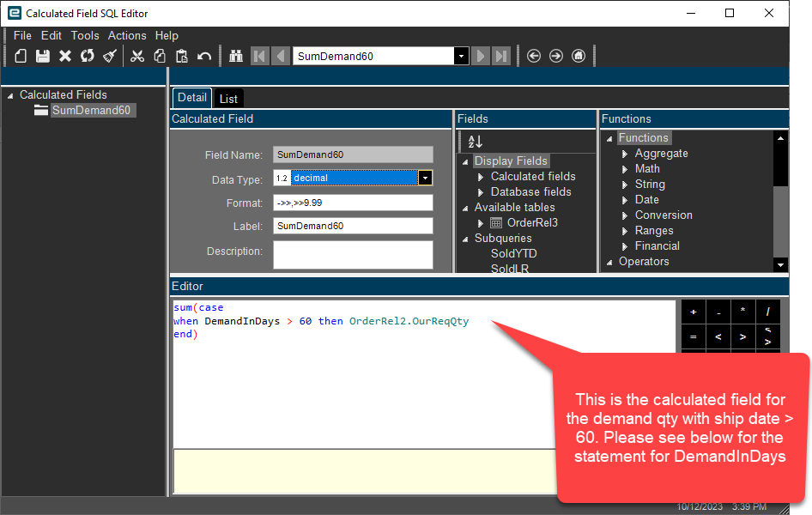812x515 pixels.
Task: Open the Data Type decimal dropdown
Action: [x=425, y=178]
